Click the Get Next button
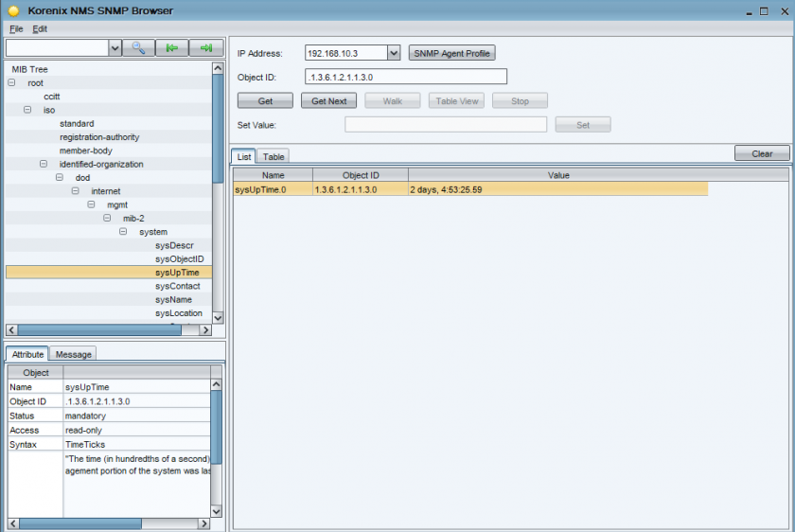 click(x=329, y=101)
